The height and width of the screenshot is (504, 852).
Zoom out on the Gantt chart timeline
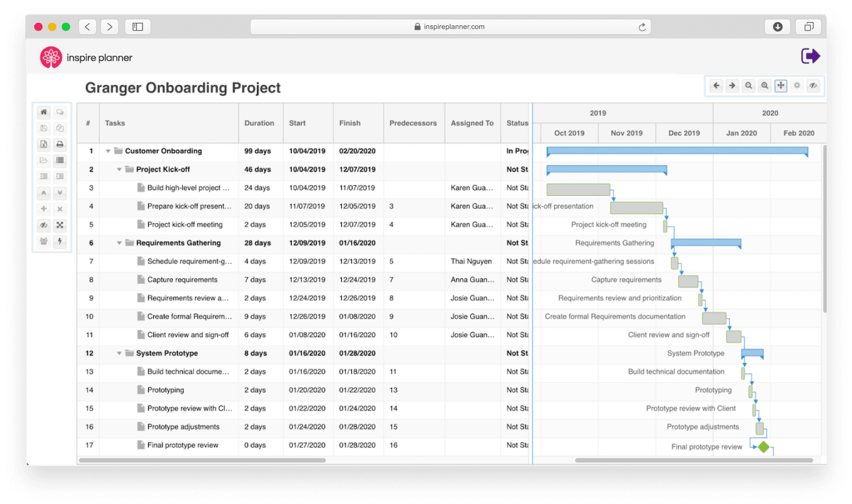coord(749,85)
